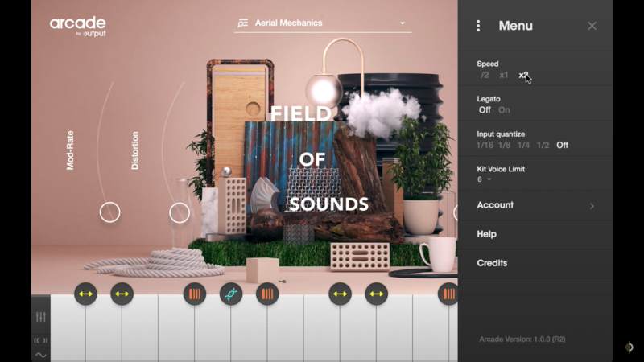Viewport: 644px width, 362px height.
Task: Click the Arcade by Output logo
Action: point(77,26)
